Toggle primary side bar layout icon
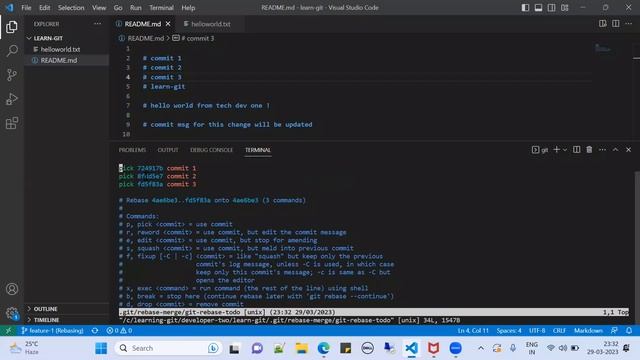Image resolution: width=640 pixels, height=360 pixels. (x=525, y=7)
